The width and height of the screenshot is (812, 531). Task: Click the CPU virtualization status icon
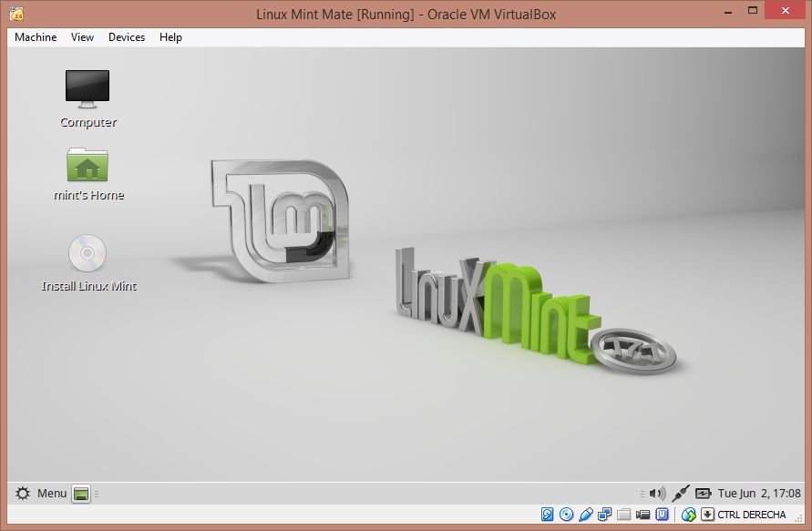pyautogui.click(x=662, y=515)
